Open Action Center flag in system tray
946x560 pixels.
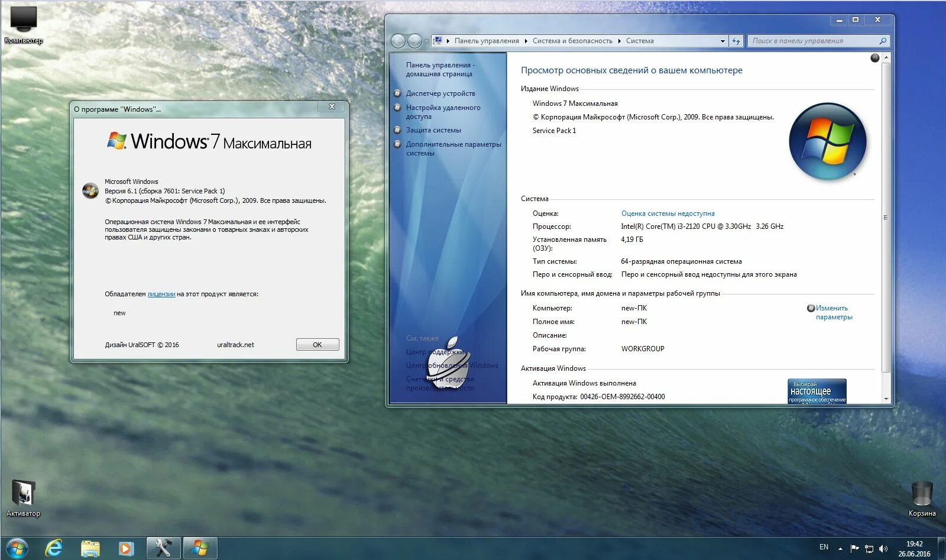point(854,548)
